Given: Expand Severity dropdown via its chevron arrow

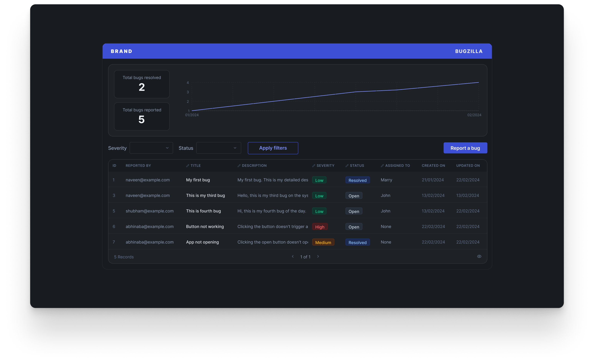Looking at the screenshot, I should [x=167, y=148].
